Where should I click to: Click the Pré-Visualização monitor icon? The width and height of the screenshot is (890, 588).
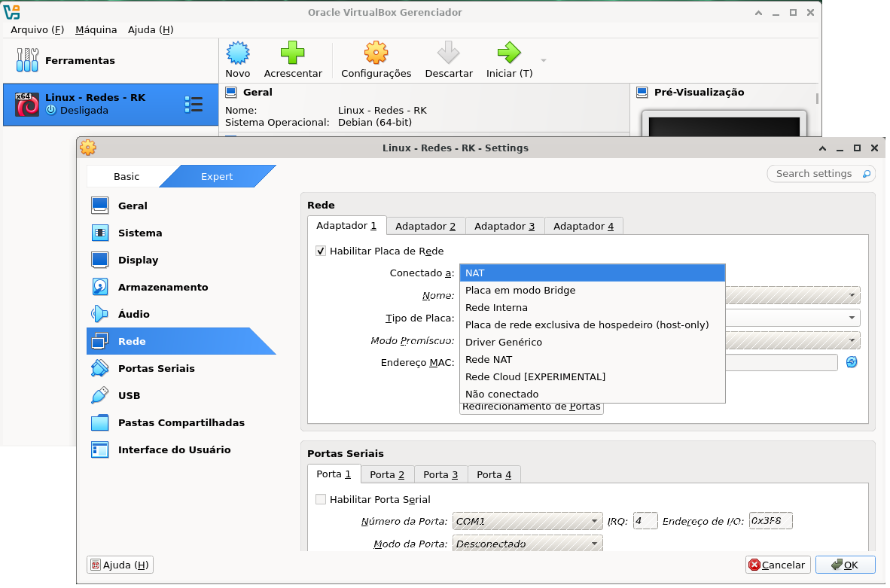(642, 92)
